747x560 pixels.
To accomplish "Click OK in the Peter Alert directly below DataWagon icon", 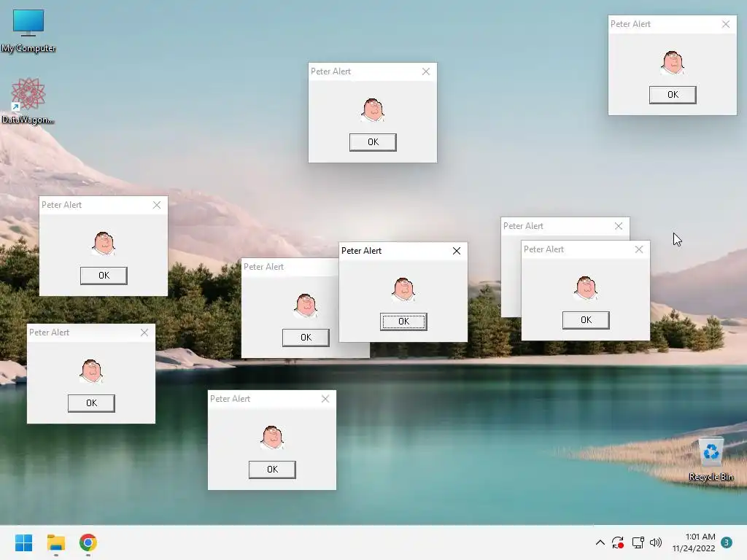I will tap(104, 276).
